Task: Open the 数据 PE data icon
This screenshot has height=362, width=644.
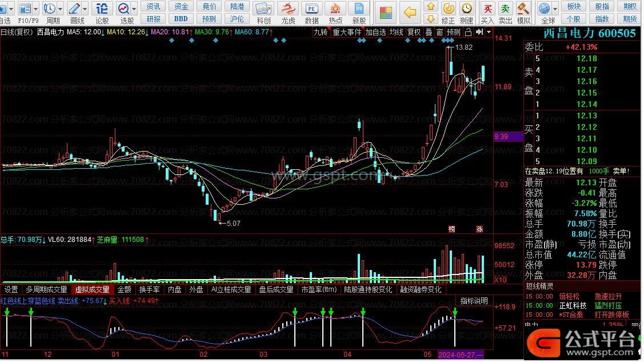Action: (312, 8)
